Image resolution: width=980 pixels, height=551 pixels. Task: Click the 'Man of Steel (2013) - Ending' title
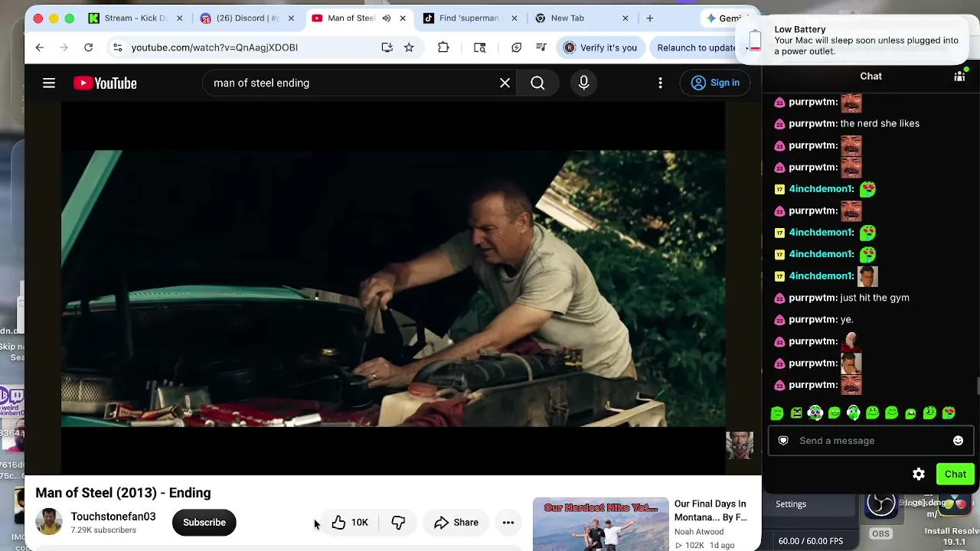[x=123, y=493]
